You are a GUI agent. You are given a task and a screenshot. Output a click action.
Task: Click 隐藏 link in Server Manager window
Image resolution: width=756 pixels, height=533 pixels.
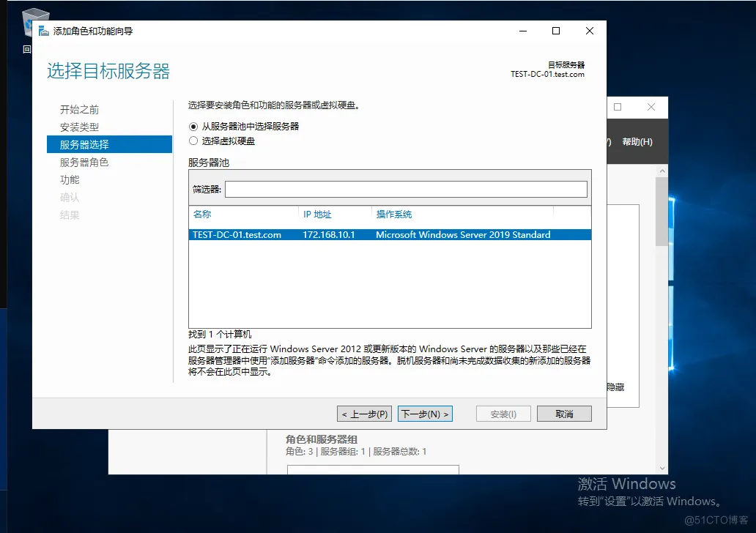pyautogui.click(x=615, y=387)
